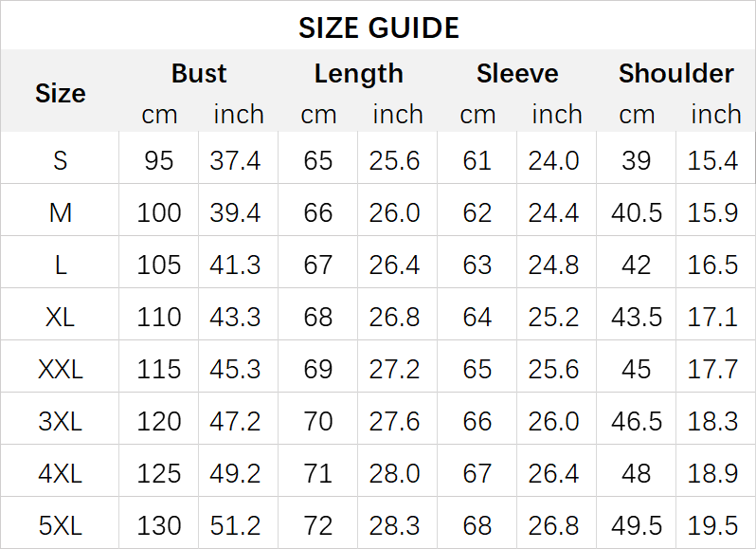This screenshot has height=549, width=756.
Task: Click the Shoulder column header
Action: pyautogui.click(x=675, y=74)
